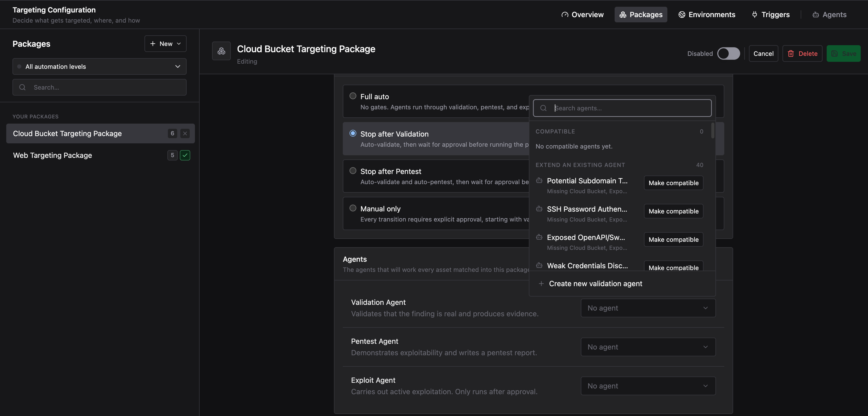The width and height of the screenshot is (868, 416).
Task: Select Cloud Bucket Targeting Package in list
Action: [100, 133]
